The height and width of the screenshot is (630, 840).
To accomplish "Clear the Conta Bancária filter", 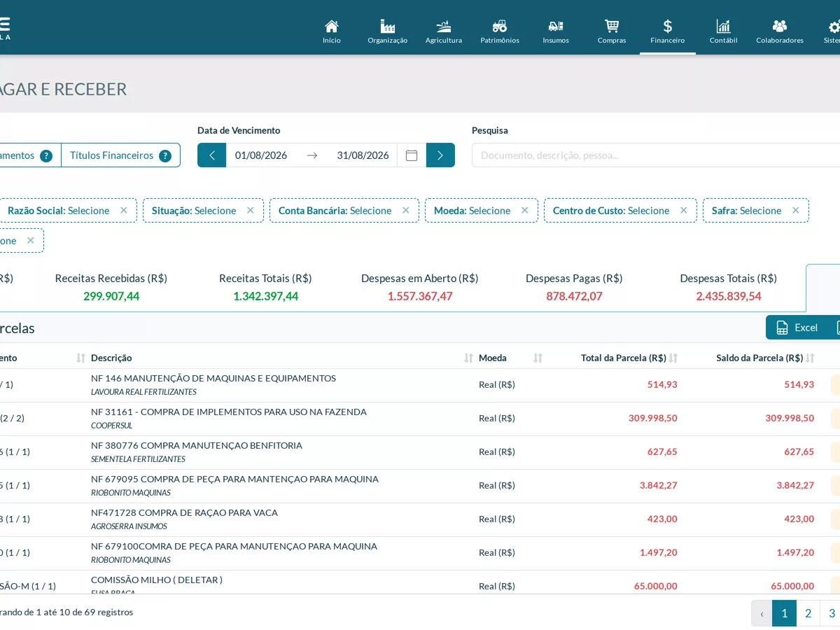I will point(406,210).
